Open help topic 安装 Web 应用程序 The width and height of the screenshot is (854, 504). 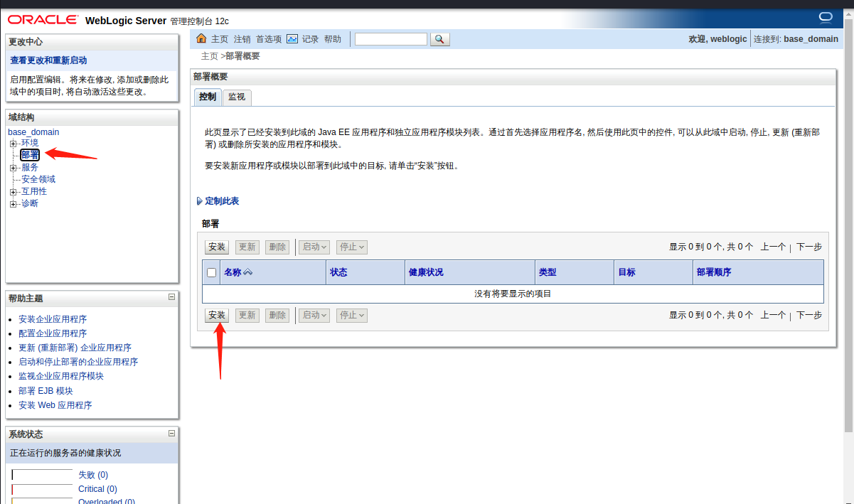(x=55, y=405)
